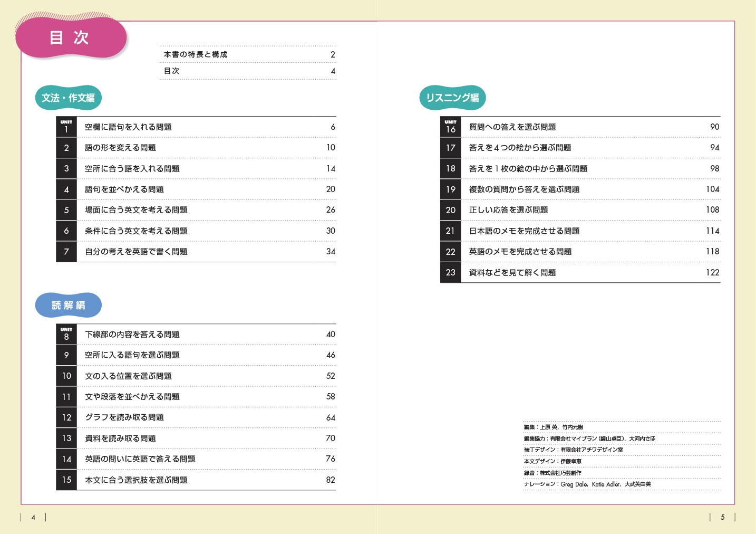
Task: Click the black number box 12
Action: click(x=66, y=417)
